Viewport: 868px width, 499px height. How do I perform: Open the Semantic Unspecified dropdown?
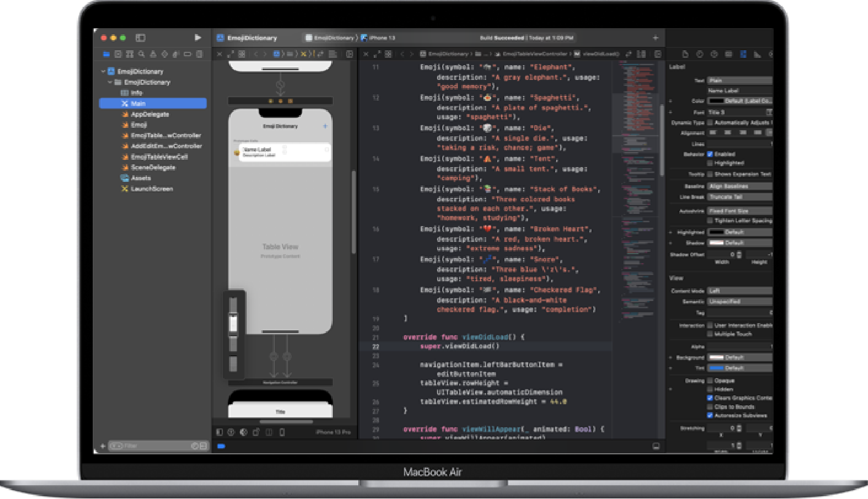(740, 302)
